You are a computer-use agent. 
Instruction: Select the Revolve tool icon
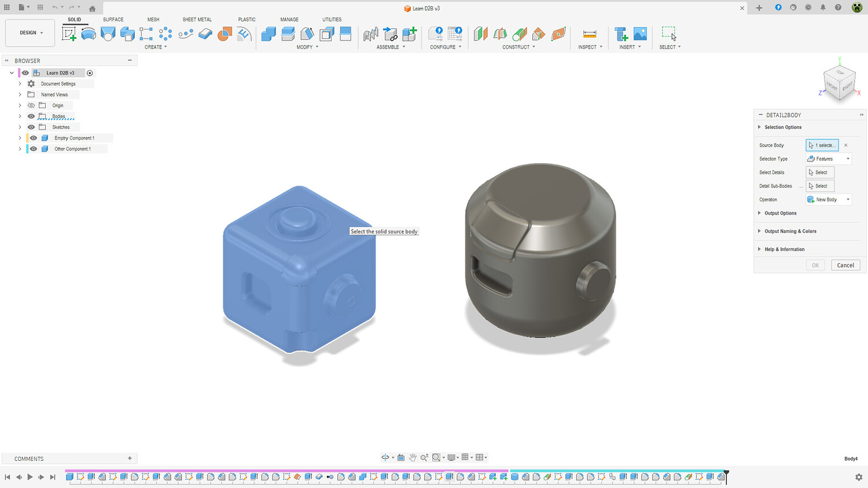point(89,34)
